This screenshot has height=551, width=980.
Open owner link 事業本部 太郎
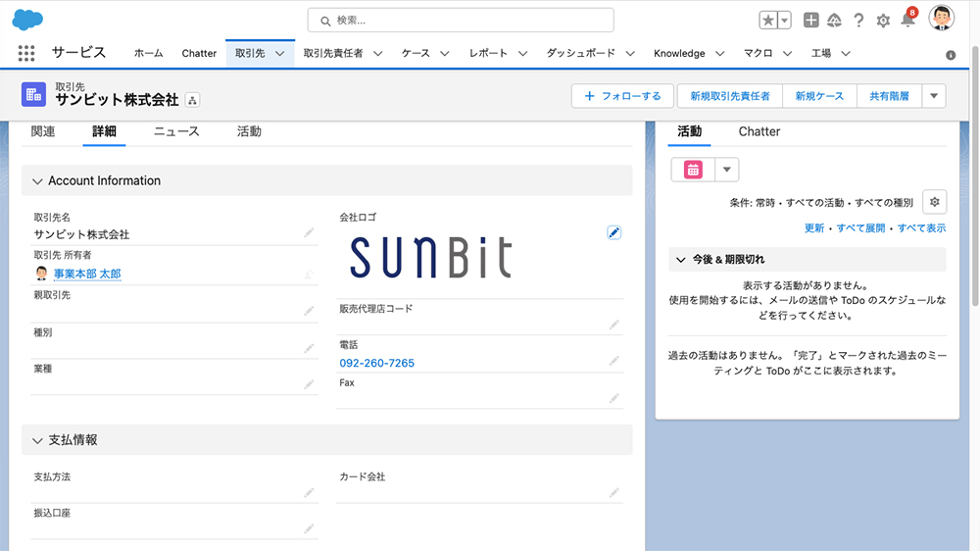[87, 274]
